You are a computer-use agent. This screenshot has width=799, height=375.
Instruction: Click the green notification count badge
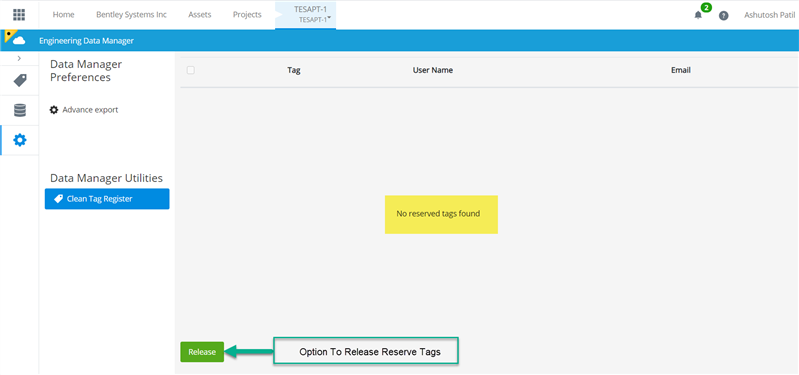coord(706,8)
